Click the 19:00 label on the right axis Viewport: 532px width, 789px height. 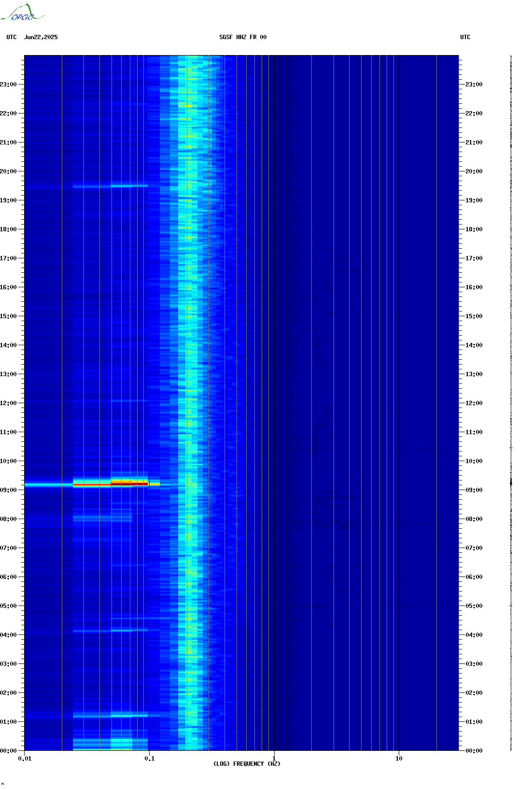click(474, 200)
